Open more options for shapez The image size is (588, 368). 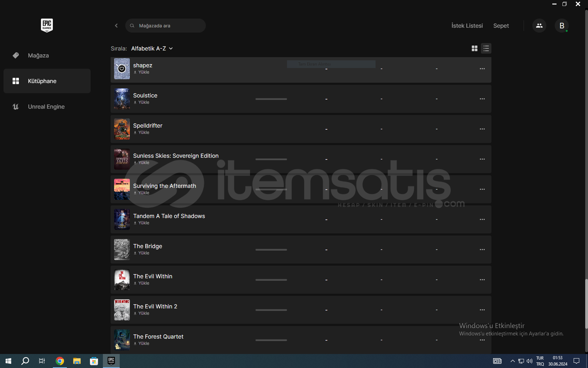pyautogui.click(x=482, y=69)
